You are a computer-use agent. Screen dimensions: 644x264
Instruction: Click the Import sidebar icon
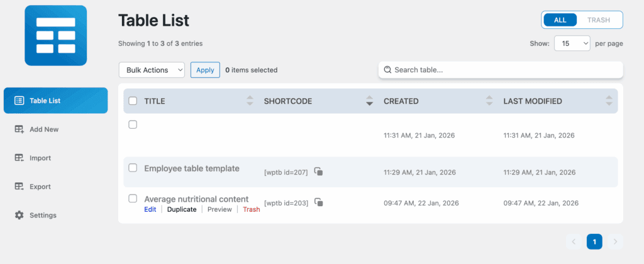click(19, 158)
